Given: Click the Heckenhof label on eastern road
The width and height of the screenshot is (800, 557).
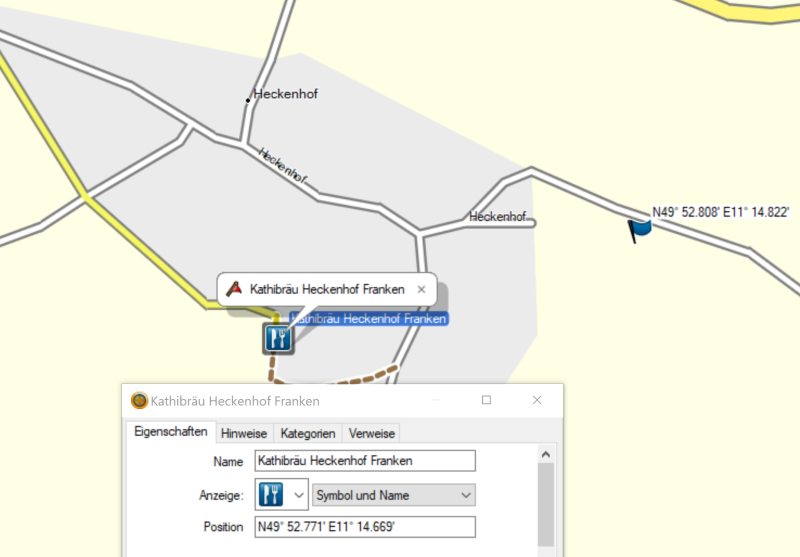Looking at the screenshot, I should click(x=497, y=217).
